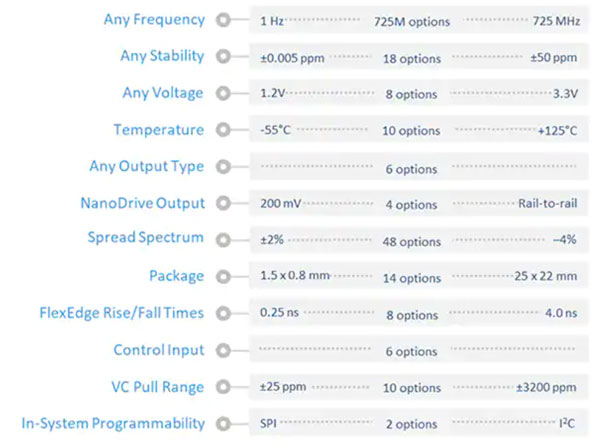The image size is (600, 446).
Task: Select the 14 options package bar
Action: pyautogui.click(x=412, y=277)
